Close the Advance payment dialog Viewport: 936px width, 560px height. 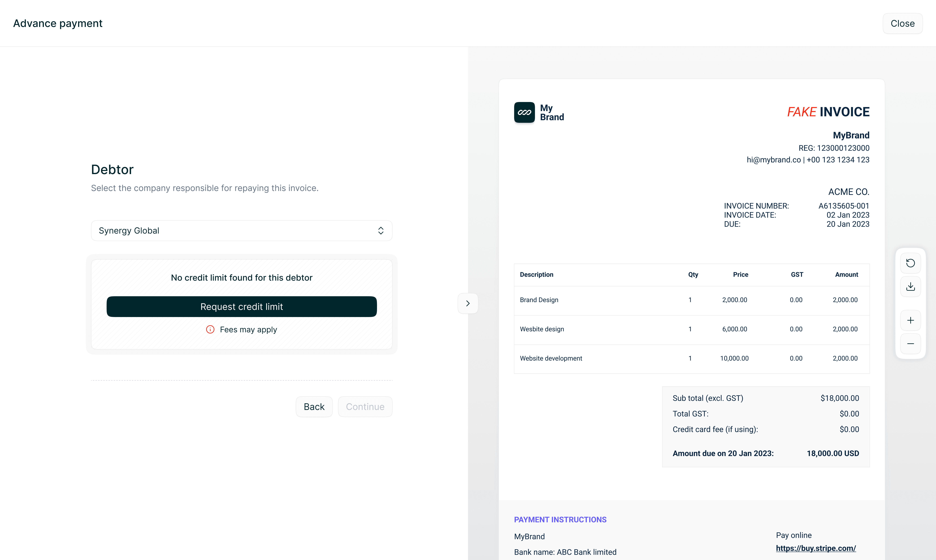point(902,23)
